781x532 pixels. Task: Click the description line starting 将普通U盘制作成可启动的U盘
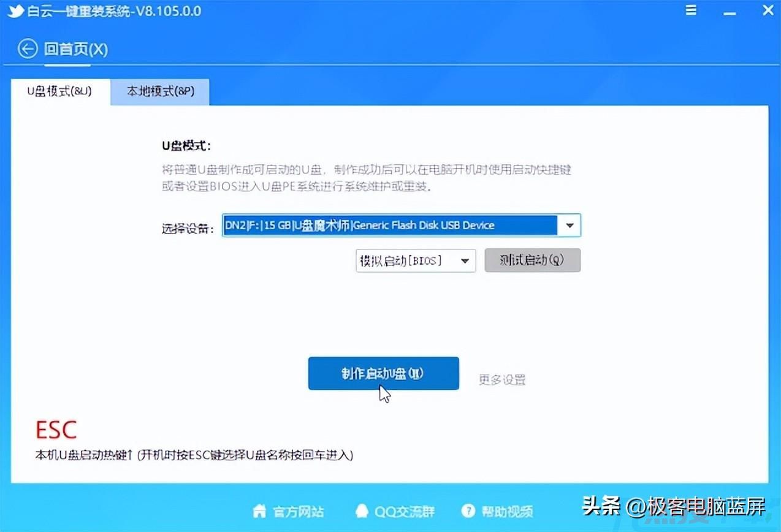367,170
